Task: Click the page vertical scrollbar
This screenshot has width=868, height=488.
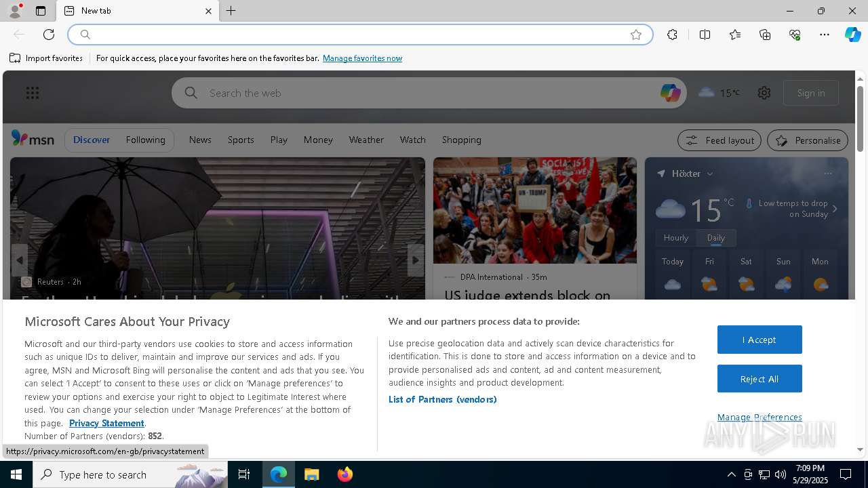Action: pos(860,119)
